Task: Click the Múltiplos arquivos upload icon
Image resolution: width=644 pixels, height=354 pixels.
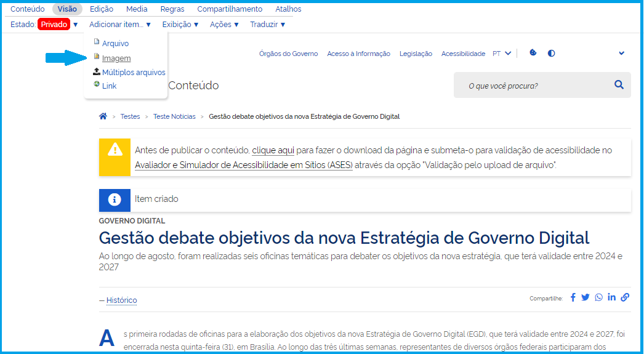Action: (97, 71)
